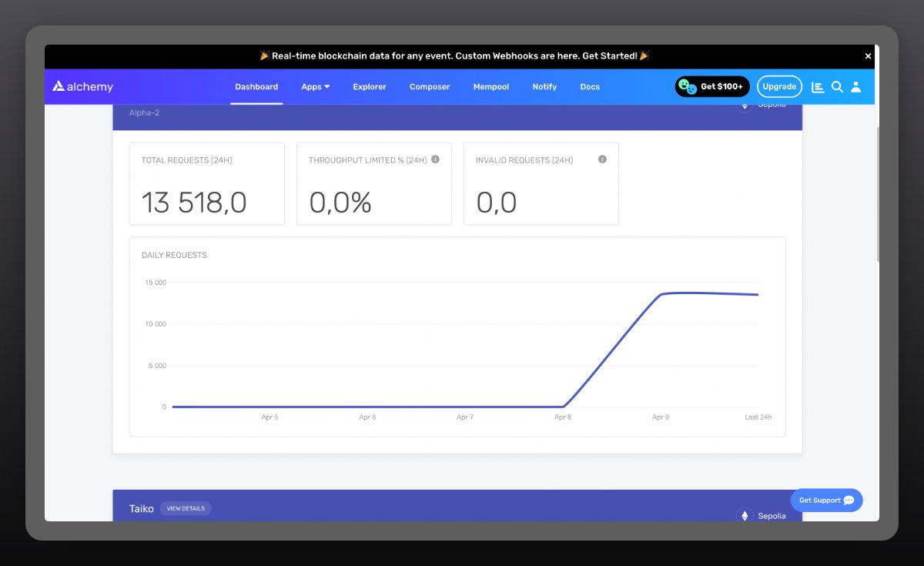Viewport: 924px width, 566px height.
Task: Click the page's vertical scrollbar
Action: click(877, 193)
